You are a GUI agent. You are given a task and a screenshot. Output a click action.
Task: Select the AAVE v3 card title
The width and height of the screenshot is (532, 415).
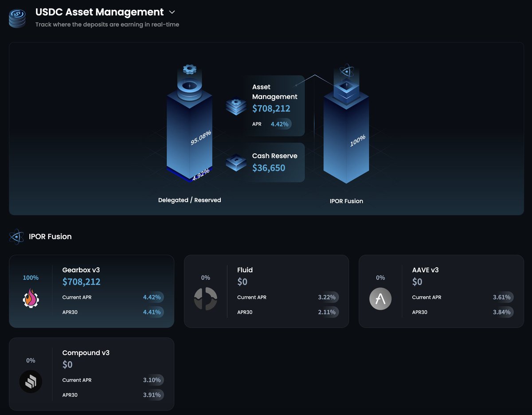coord(426,270)
